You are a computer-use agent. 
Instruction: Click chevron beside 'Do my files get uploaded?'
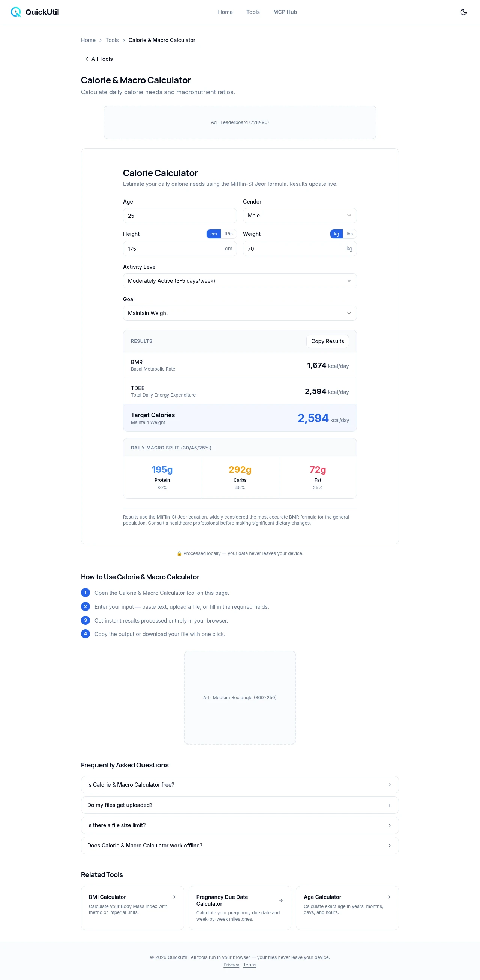pyautogui.click(x=389, y=805)
